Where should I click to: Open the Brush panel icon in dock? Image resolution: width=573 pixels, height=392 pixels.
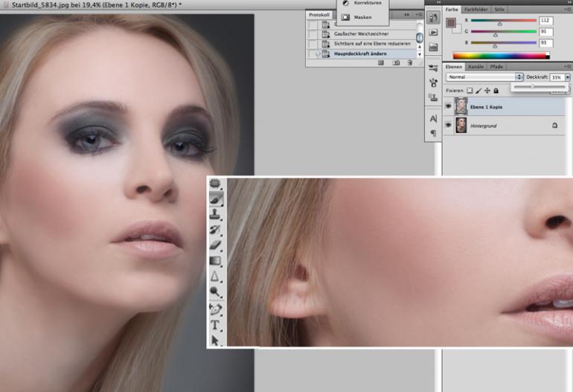433,83
